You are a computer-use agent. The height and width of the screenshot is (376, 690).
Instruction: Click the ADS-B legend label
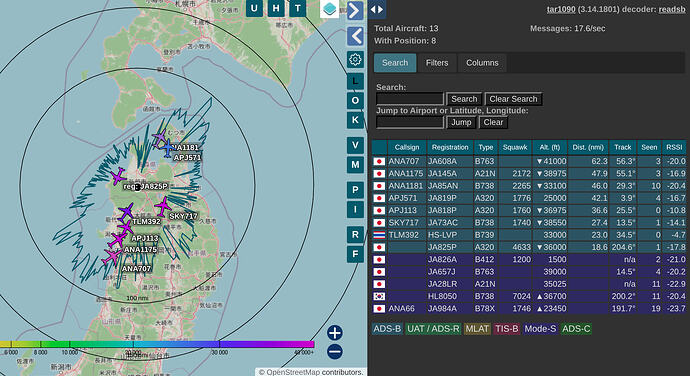click(387, 329)
